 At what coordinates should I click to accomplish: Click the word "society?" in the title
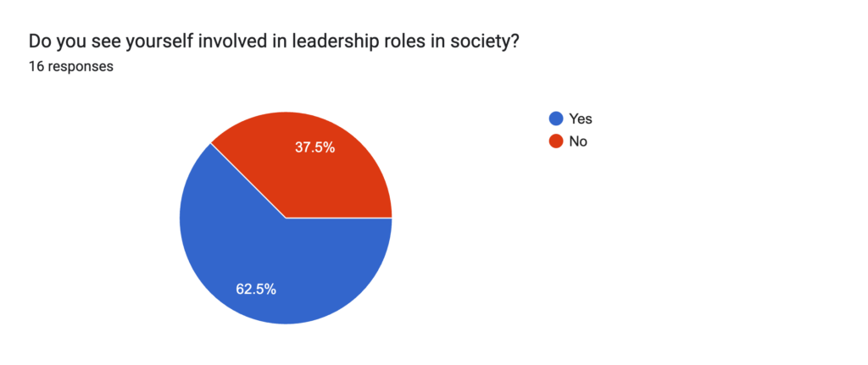[489, 41]
